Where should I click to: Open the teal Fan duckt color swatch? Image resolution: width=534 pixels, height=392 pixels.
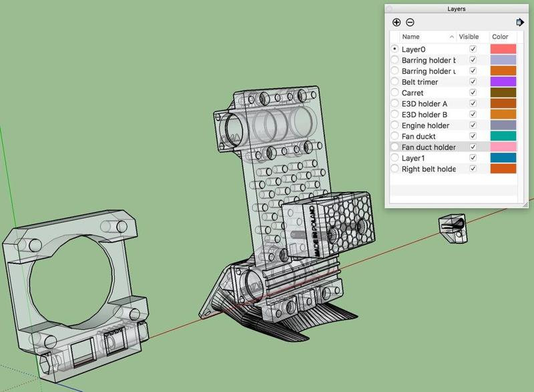pos(503,136)
